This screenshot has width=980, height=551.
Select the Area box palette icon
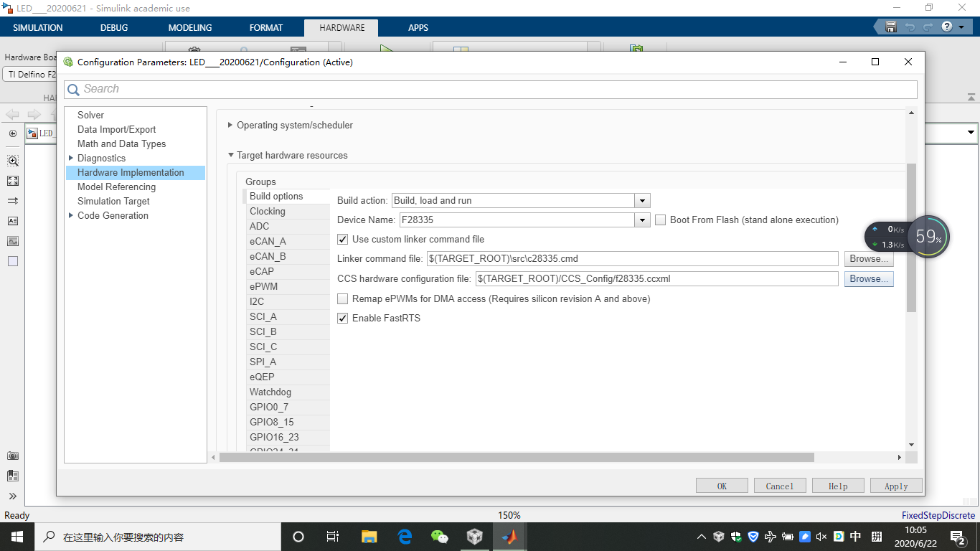(13, 261)
